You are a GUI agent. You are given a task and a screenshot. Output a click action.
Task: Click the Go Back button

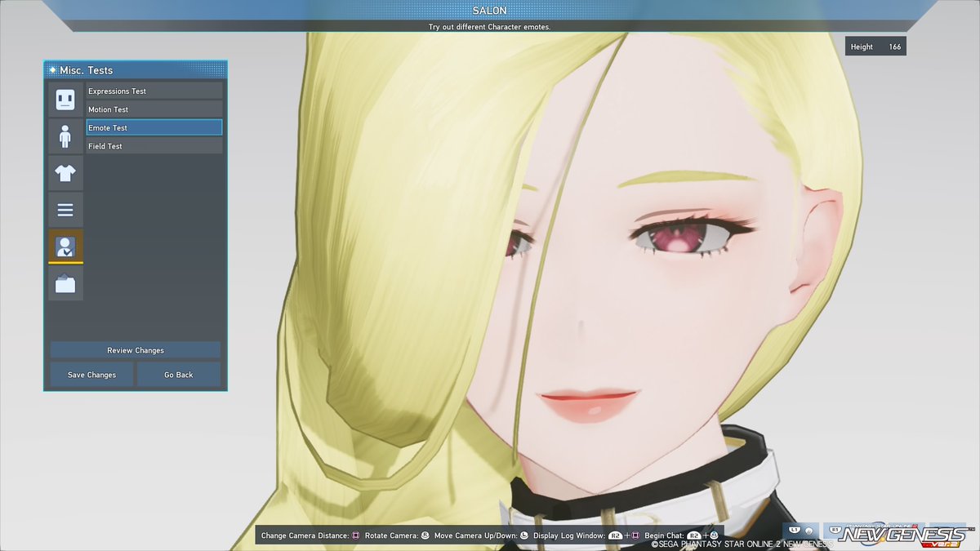tap(179, 375)
